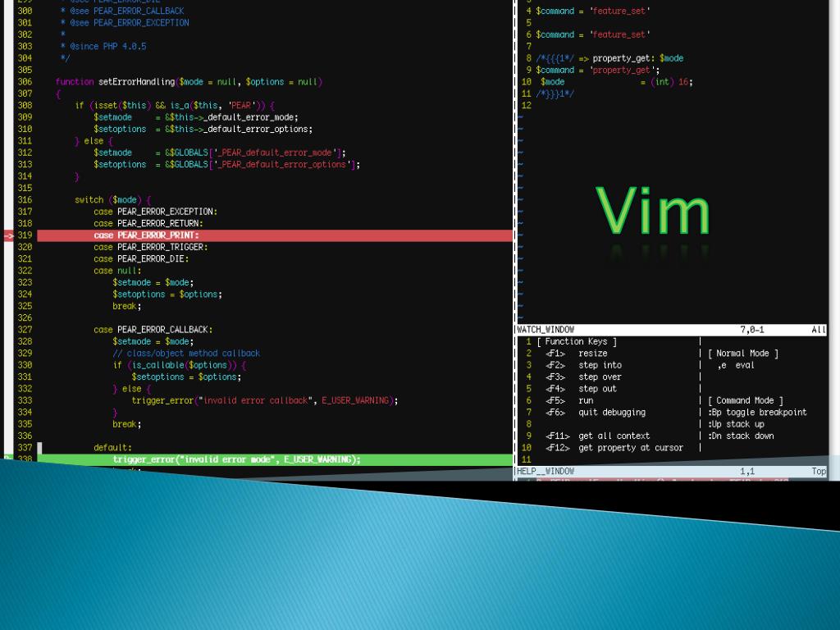This screenshot has height=630, width=840.
Task: Click line 6 '$command = 'feature_set'' in watch window
Action: coord(593,34)
